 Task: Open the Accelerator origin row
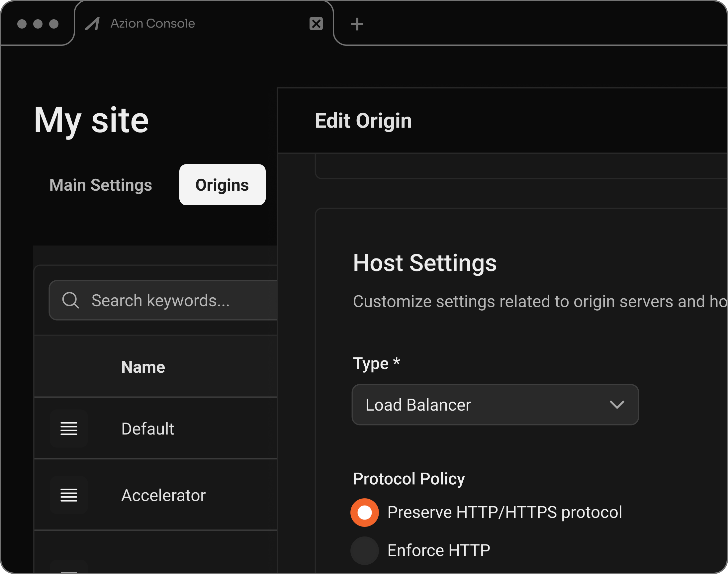(163, 495)
